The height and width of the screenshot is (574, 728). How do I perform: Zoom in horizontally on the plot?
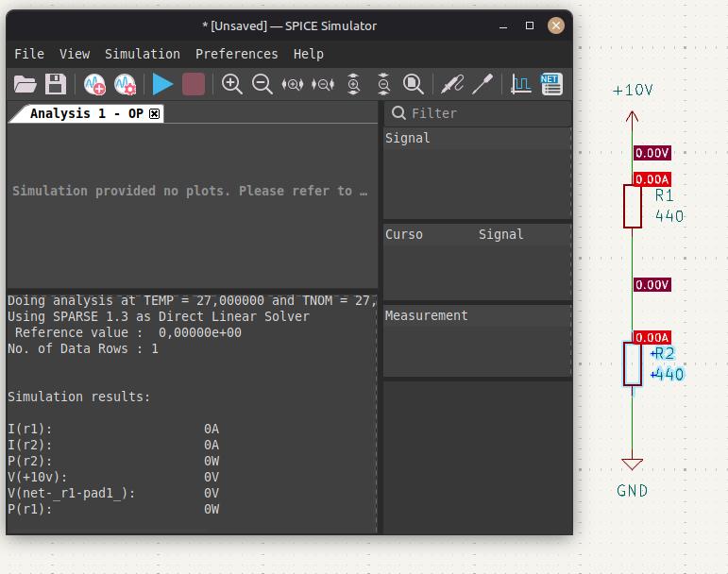pos(293,84)
